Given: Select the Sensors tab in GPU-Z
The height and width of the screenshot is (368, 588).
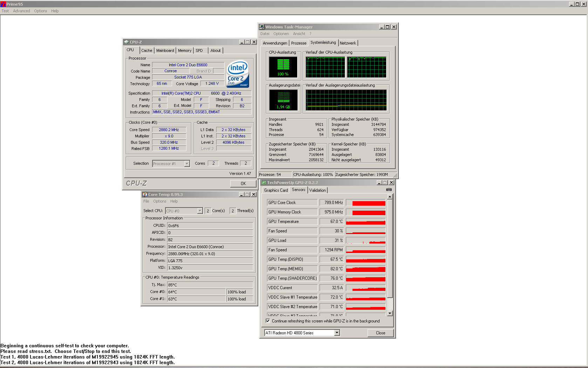Looking at the screenshot, I should click(299, 190).
